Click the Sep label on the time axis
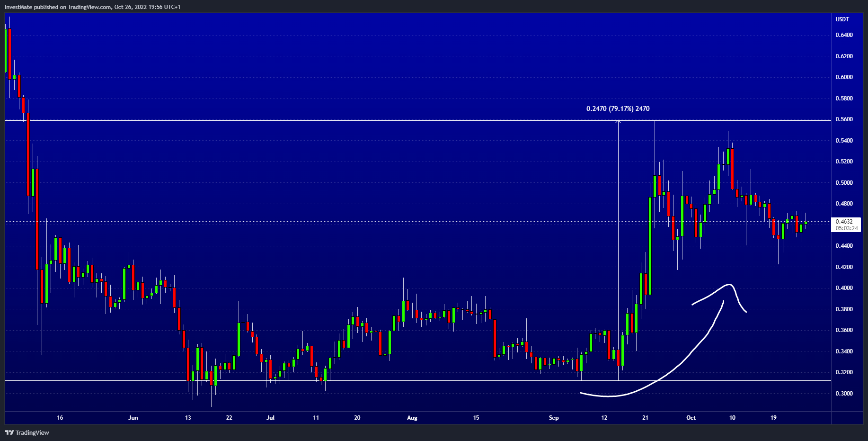The height and width of the screenshot is (441, 868). point(554,418)
